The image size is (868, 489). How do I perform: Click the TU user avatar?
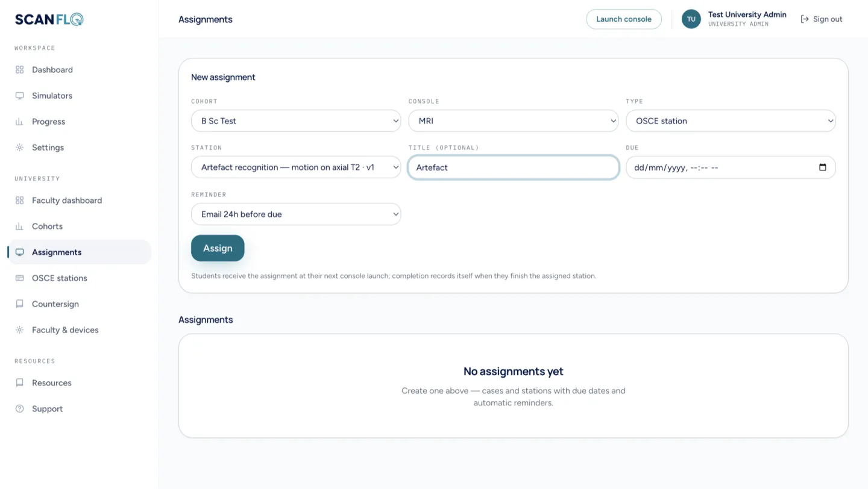click(x=691, y=19)
